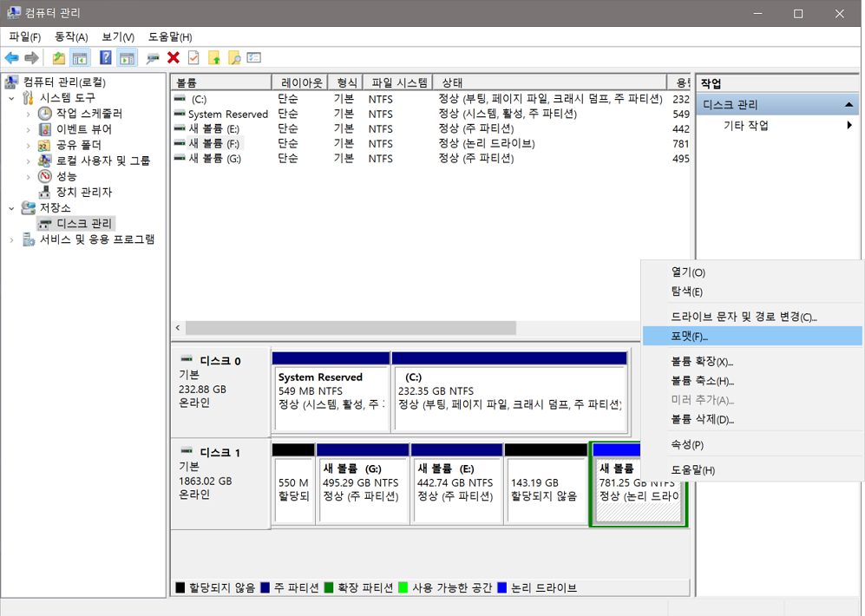Viewport: 865px width, 616px height.
Task: Expand the 성능 tree node
Action: [x=28, y=176]
